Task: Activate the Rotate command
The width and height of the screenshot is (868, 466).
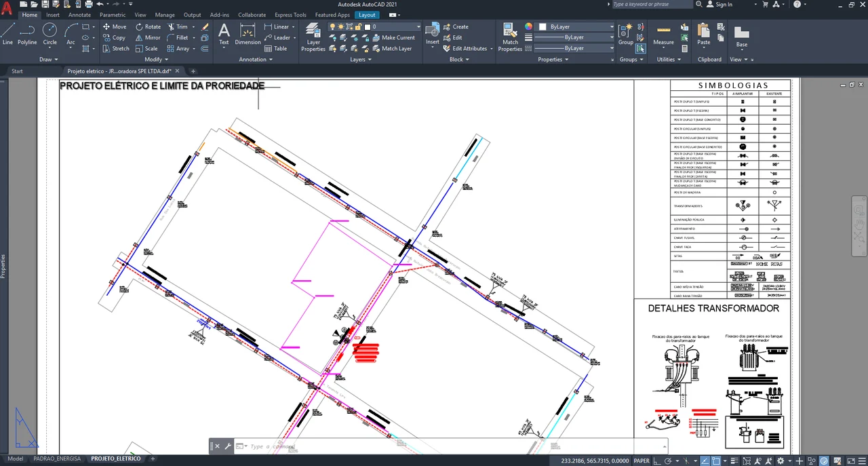Action: click(x=147, y=27)
